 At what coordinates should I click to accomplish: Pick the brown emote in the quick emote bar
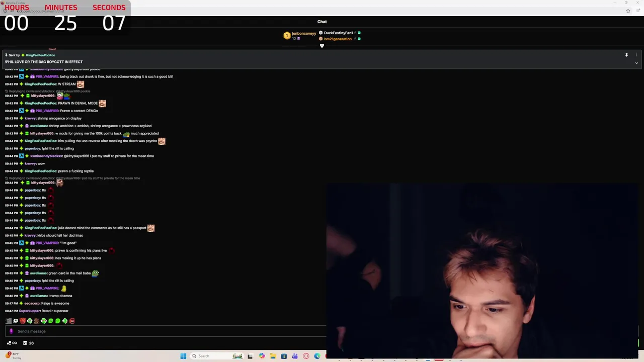point(37,321)
